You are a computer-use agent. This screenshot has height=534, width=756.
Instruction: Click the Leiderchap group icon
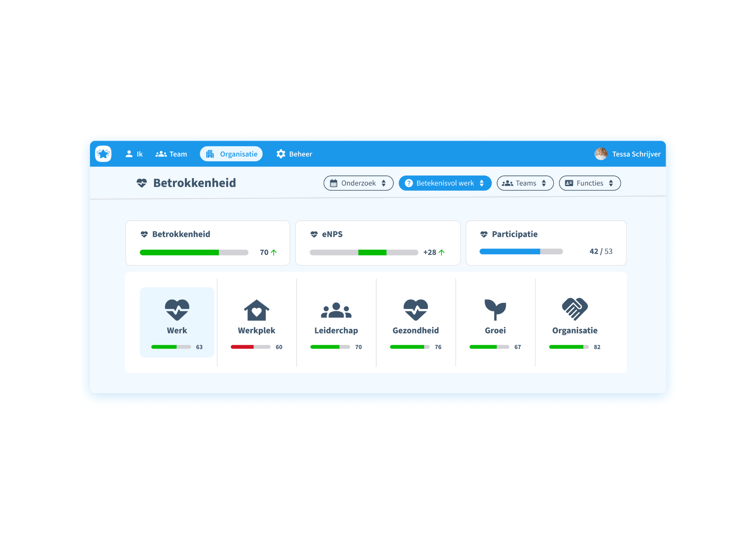point(336,310)
